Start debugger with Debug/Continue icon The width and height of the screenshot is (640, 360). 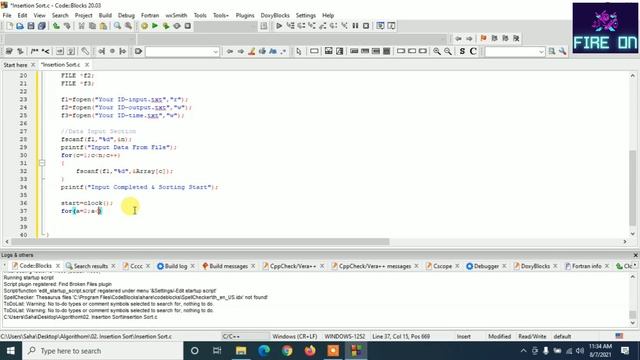(279, 26)
